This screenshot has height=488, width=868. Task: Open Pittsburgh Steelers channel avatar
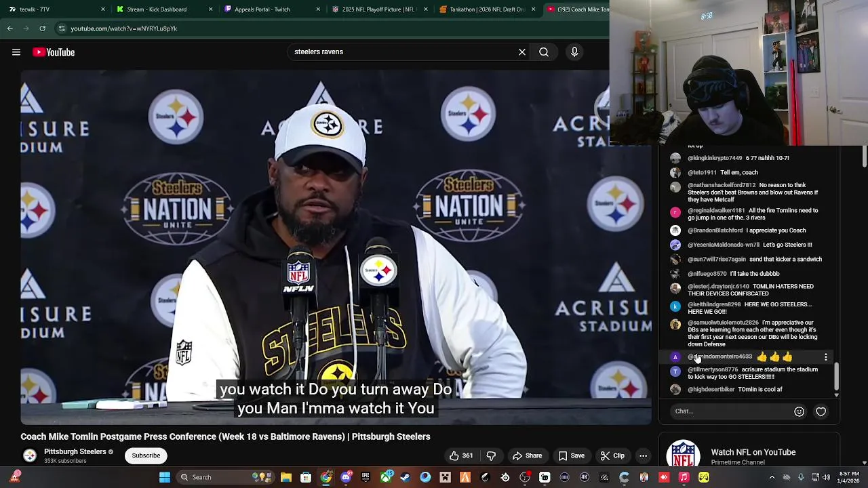30,455
